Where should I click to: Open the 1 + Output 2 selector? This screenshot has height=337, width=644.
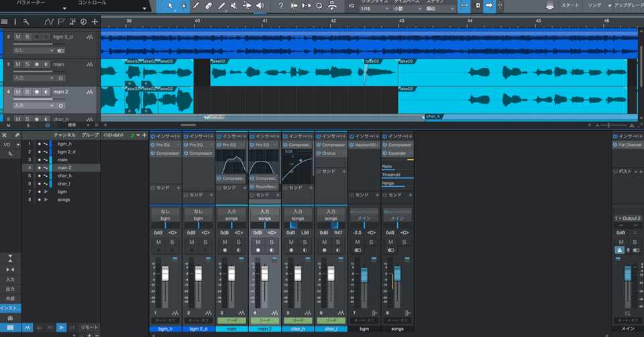coord(627,218)
